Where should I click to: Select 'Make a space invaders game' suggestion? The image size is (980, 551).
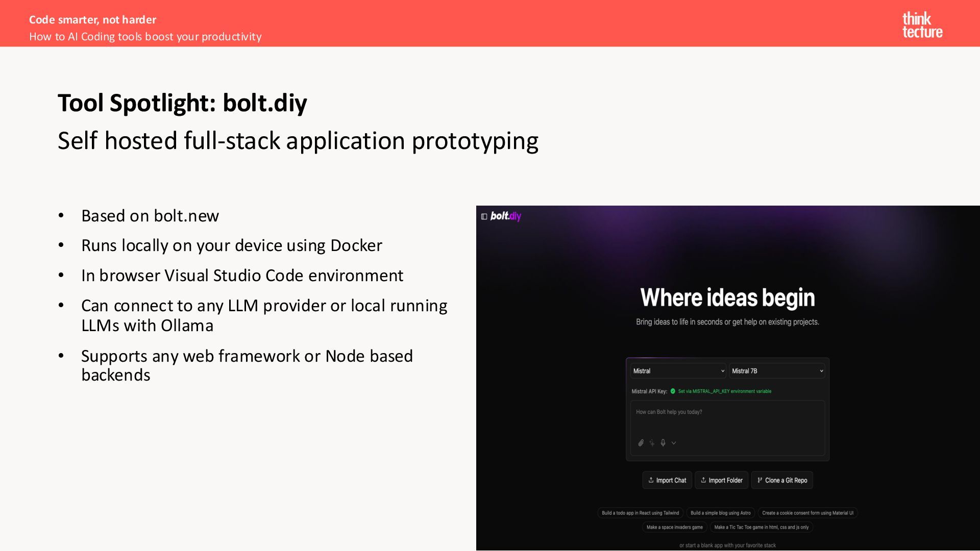point(674,527)
